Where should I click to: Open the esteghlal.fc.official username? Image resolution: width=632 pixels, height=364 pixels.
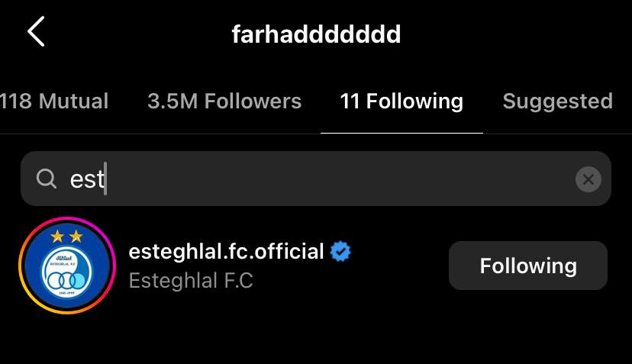(x=226, y=251)
